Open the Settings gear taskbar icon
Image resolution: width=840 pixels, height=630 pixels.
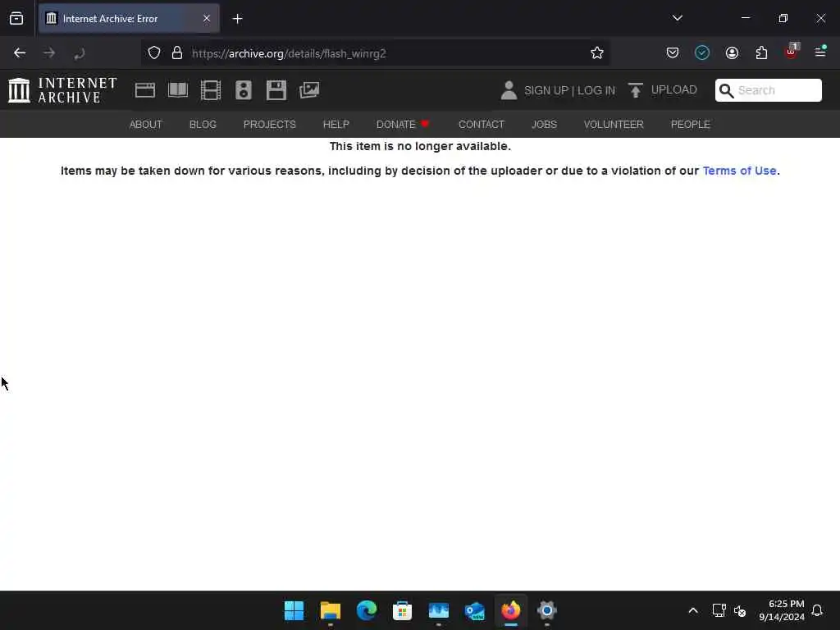click(547, 610)
